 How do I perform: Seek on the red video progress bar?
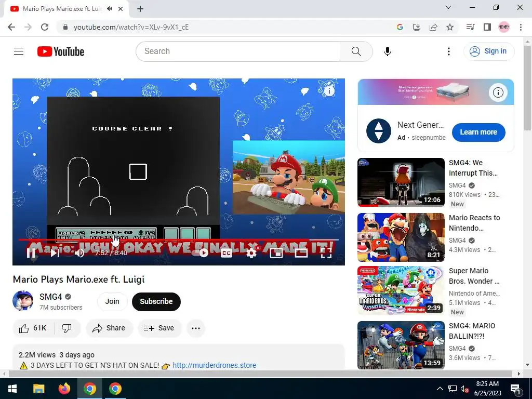point(179,240)
